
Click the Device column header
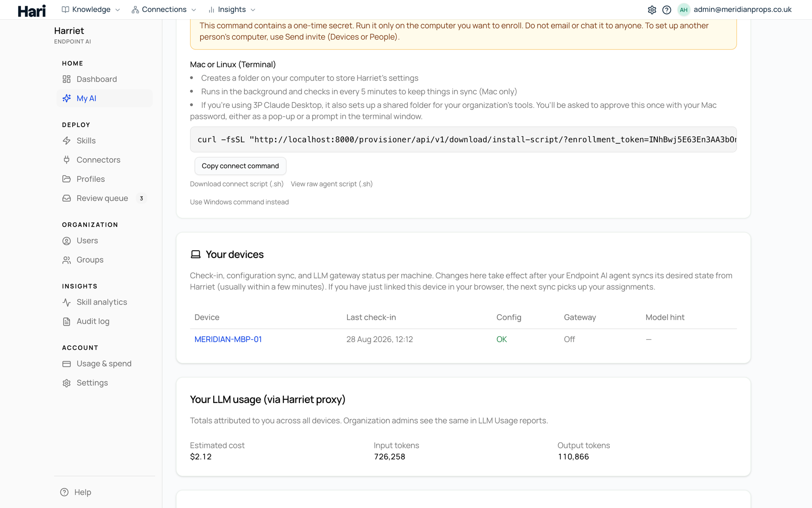coord(207,317)
